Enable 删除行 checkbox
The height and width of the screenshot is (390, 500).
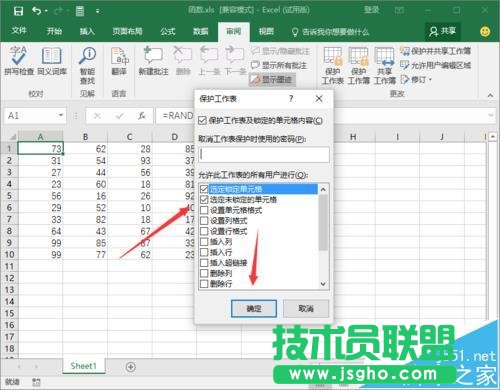click(204, 284)
